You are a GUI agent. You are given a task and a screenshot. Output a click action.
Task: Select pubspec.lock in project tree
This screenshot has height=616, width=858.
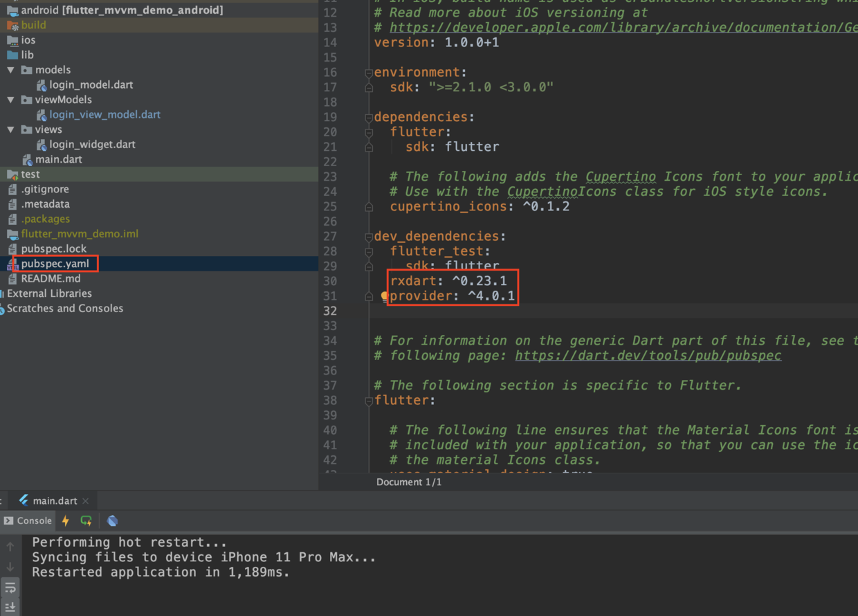click(54, 248)
